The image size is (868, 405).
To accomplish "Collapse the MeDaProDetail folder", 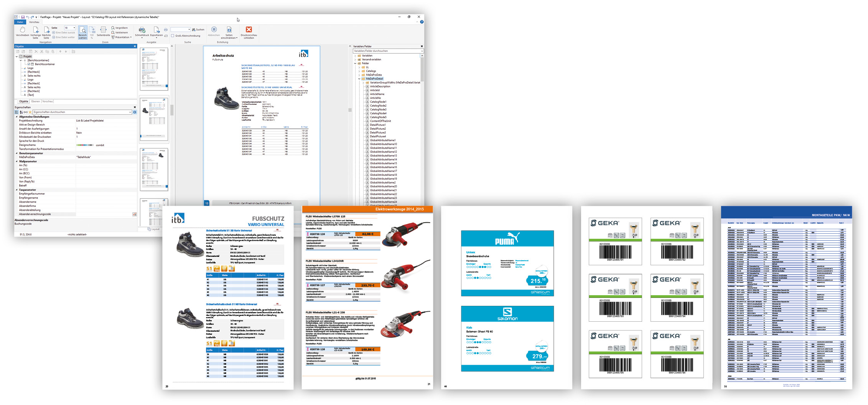I will point(359,79).
